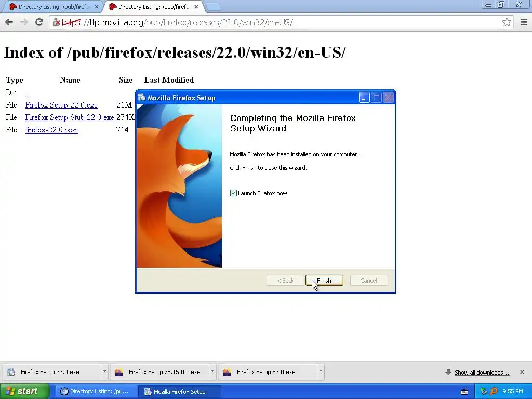This screenshot has width=532, height=399.
Task: Click the disabled Back button in the wizard
Action: pyautogui.click(x=285, y=281)
